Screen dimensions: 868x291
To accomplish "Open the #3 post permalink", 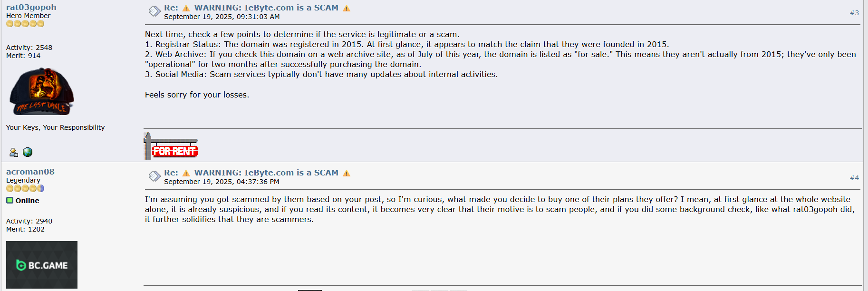I will point(854,13).
